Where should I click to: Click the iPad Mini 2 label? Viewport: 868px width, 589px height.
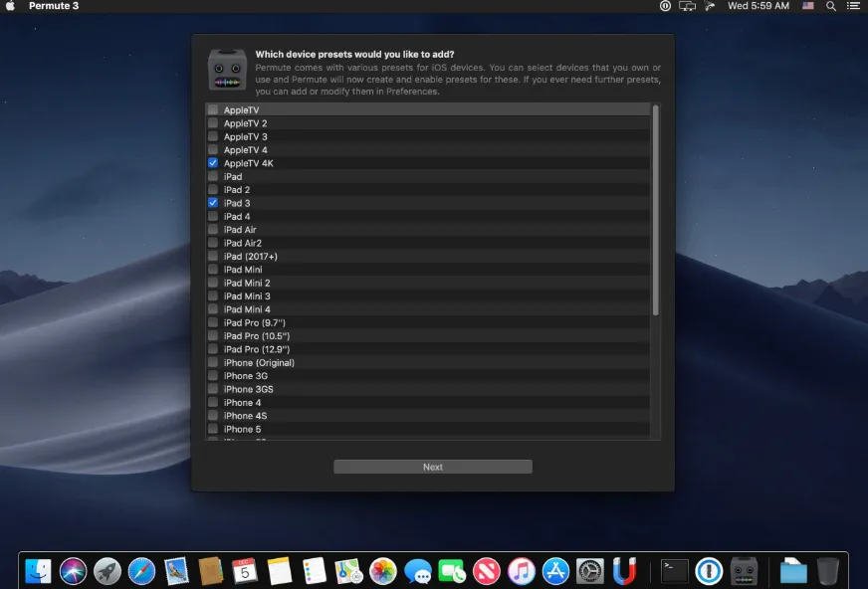click(x=247, y=283)
